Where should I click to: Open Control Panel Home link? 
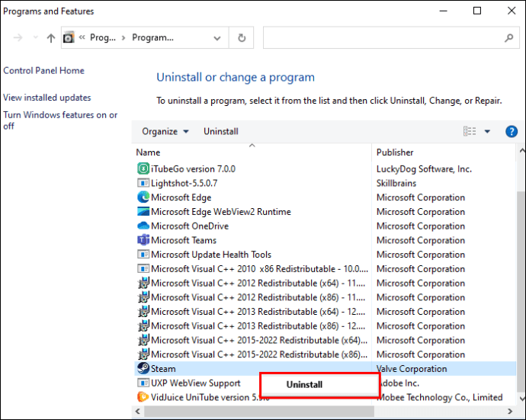click(x=43, y=71)
